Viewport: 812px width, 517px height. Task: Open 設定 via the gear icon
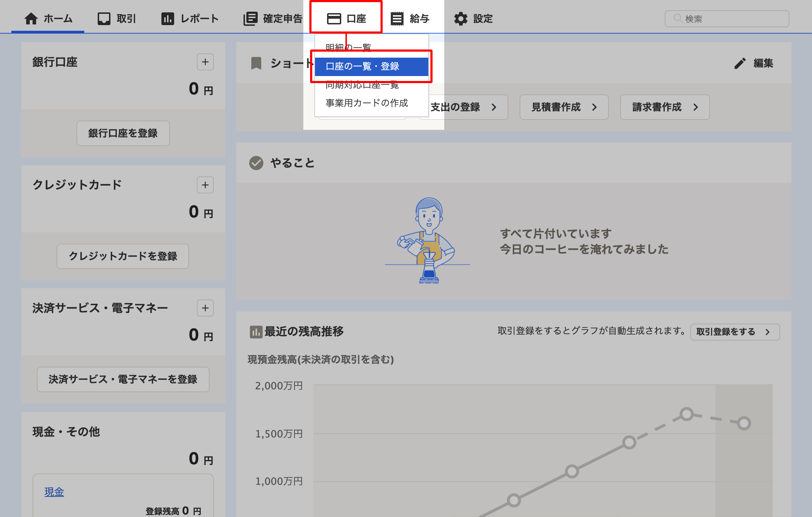coord(461,18)
